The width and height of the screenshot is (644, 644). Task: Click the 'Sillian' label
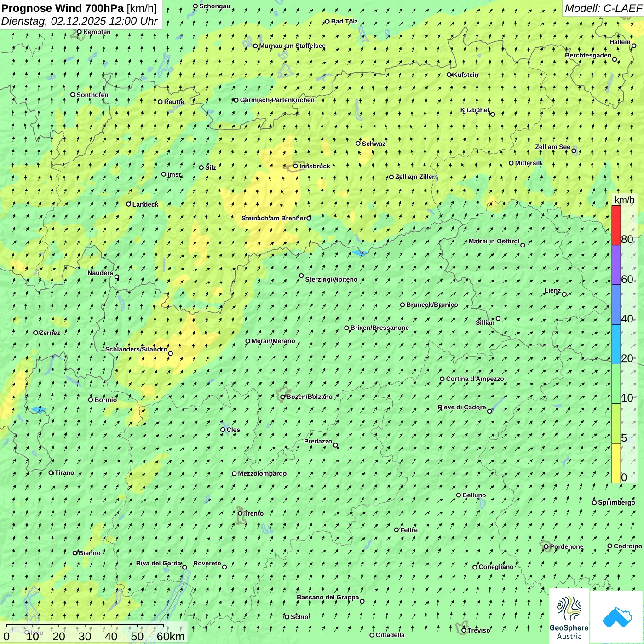[x=485, y=322]
